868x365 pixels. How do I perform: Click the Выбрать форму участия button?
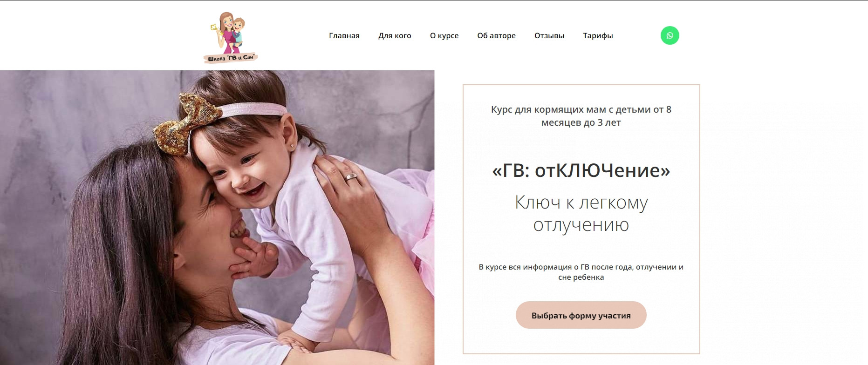[x=581, y=315]
